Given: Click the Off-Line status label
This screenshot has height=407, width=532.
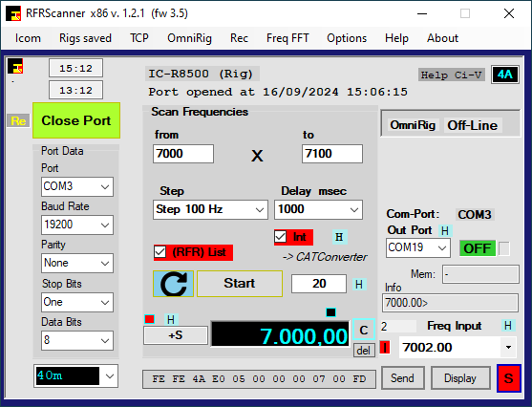Looking at the screenshot, I should point(472,125).
